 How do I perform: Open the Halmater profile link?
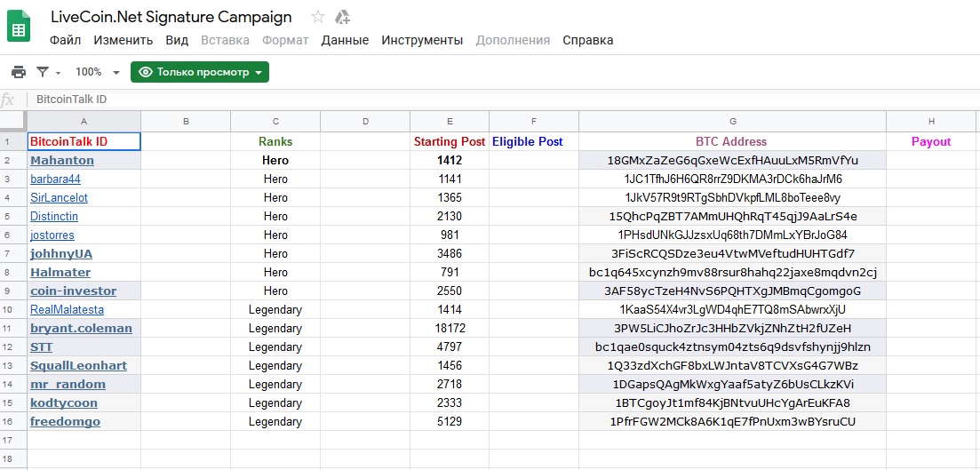click(x=60, y=273)
